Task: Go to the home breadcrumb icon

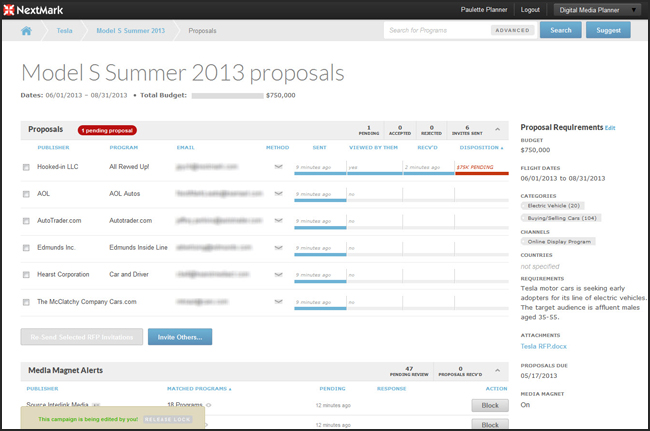Action: coord(26,31)
